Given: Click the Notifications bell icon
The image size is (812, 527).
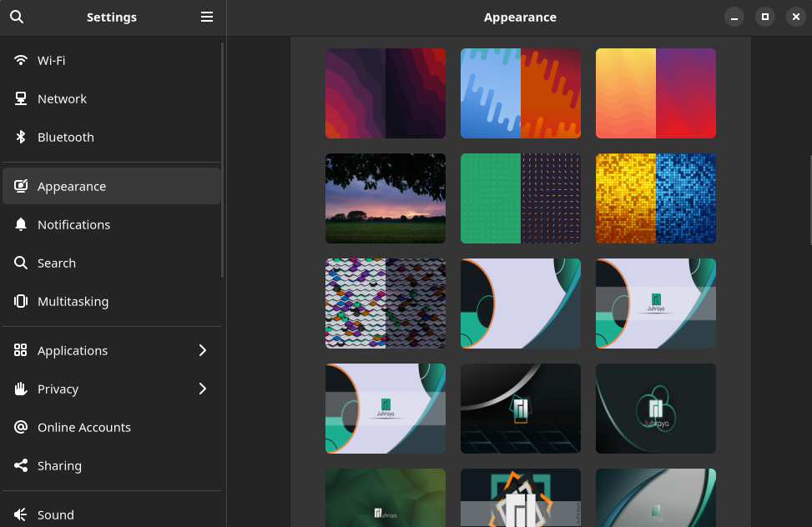Looking at the screenshot, I should click(21, 224).
